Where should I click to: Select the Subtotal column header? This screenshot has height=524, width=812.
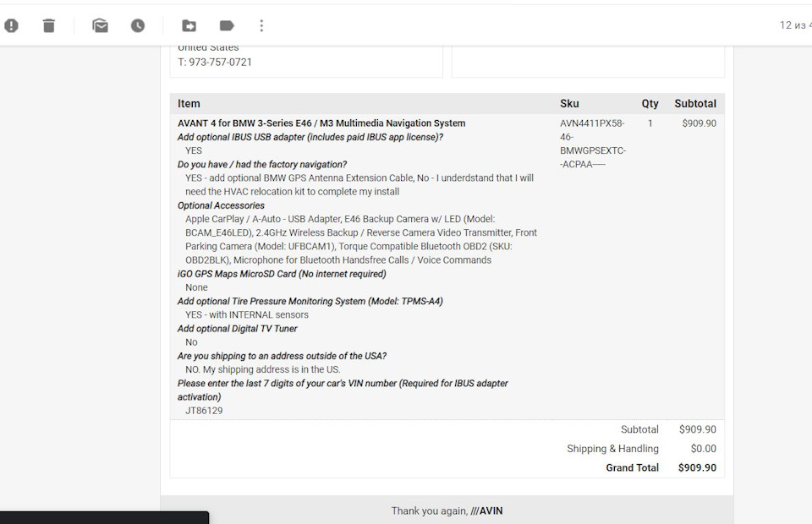695,103
